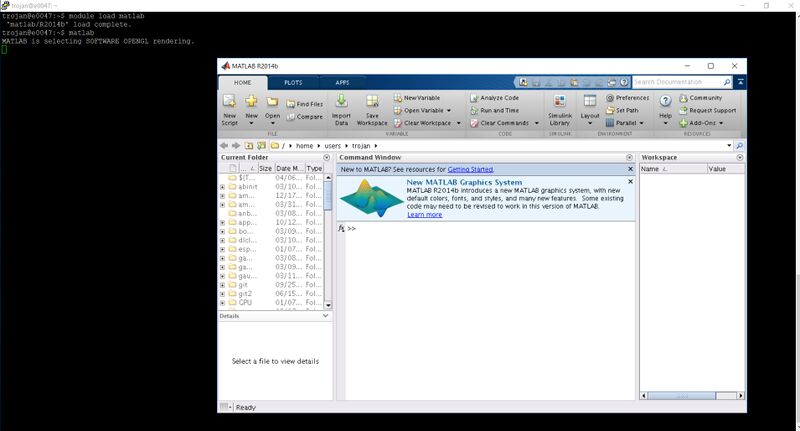This screenshot has width=800, height=431.
Task: Sort Current Folder by Type column
Action: [314, 168]
